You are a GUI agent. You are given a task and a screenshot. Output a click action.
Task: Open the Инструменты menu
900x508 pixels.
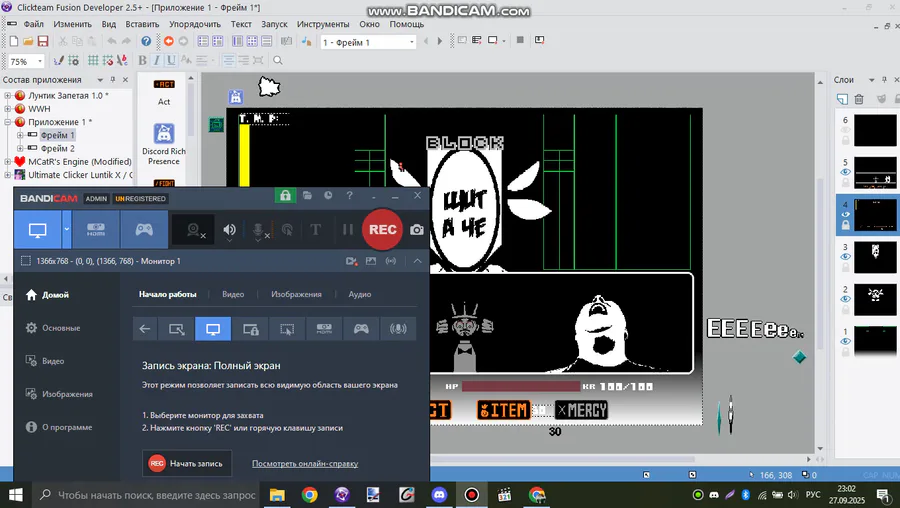(323, 24)
